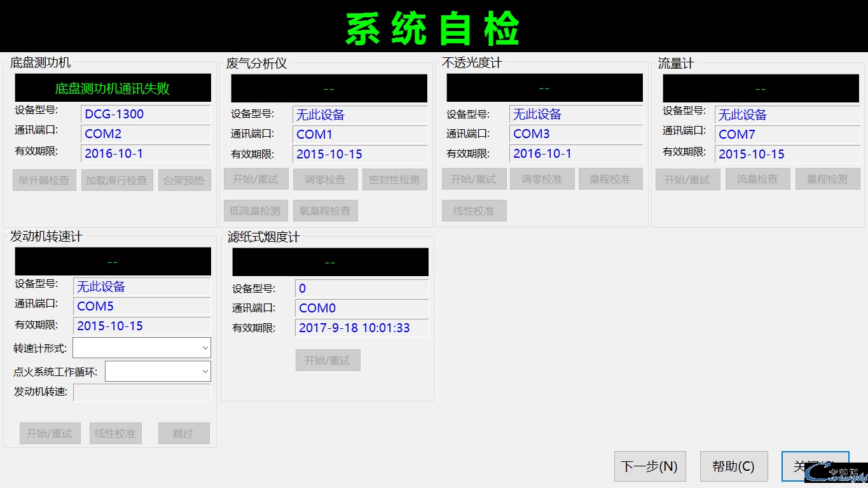Click 线性校准 in the 不透光度计 panel
The image size is (868, 488).
coord(474,211)
